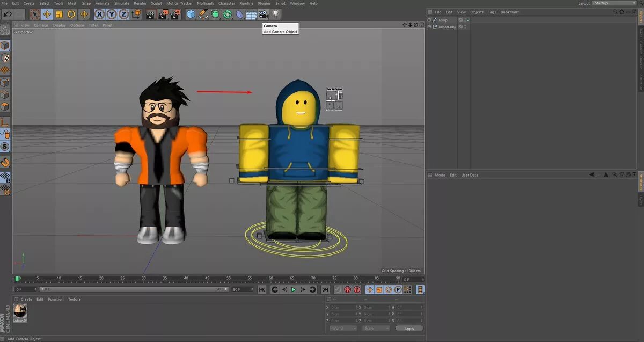Toggle the Y axis lock
644x342 pixels.
pos(112,14)
